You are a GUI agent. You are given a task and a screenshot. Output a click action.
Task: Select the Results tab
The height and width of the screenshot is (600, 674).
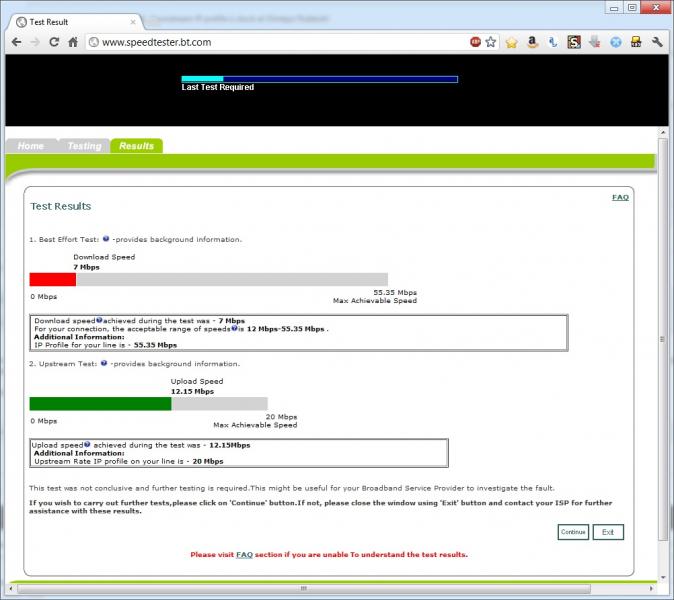(137, 146)
